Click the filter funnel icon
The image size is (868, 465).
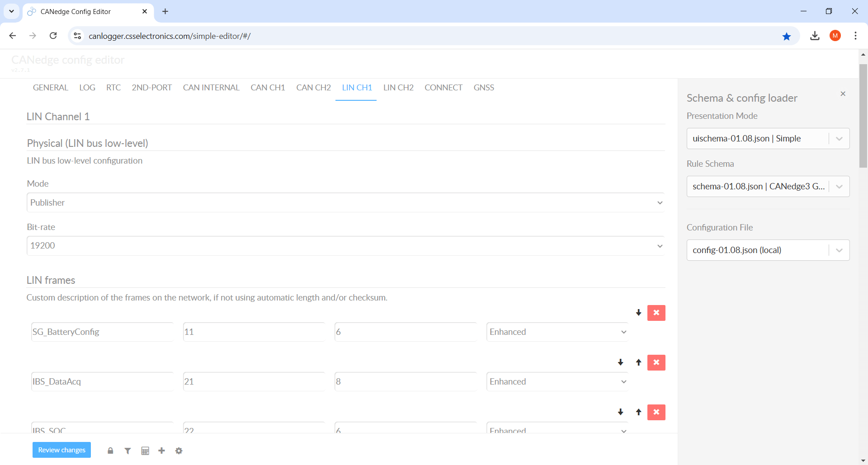pyautogui.click(x=127, y=451)
